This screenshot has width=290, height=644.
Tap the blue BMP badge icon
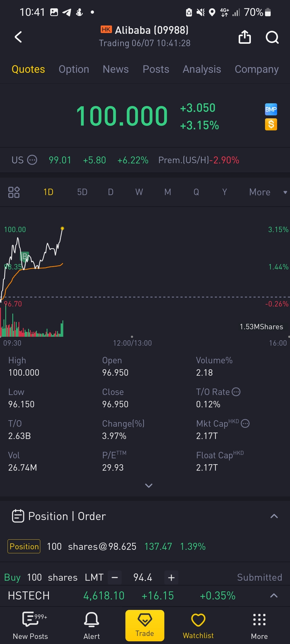(271, 109)
